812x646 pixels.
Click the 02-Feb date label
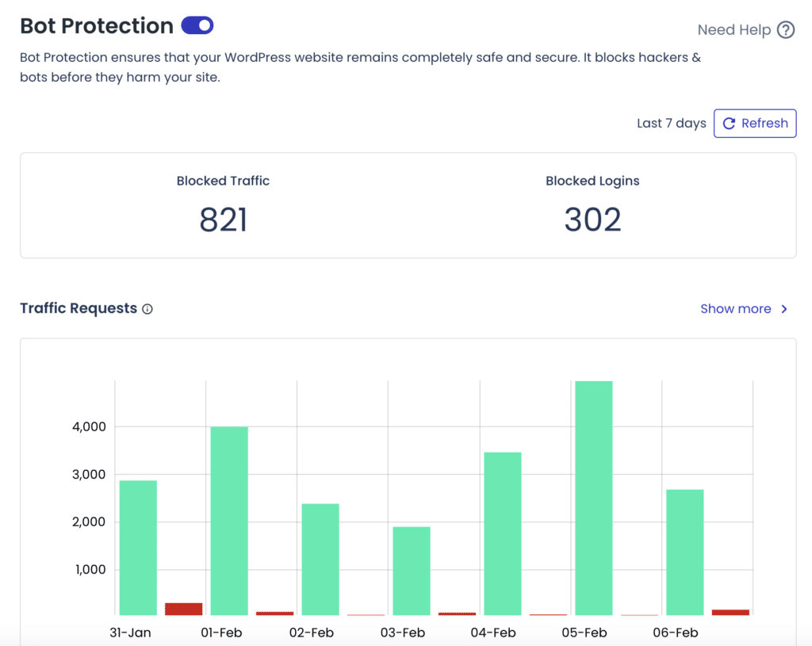pos(312,633)
